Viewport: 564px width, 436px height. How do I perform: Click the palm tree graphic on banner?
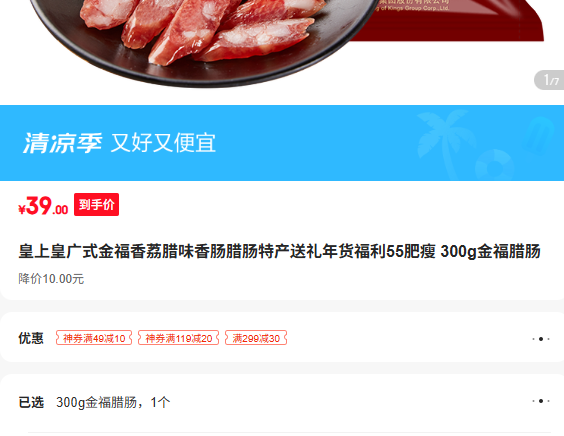click(444, 140)
